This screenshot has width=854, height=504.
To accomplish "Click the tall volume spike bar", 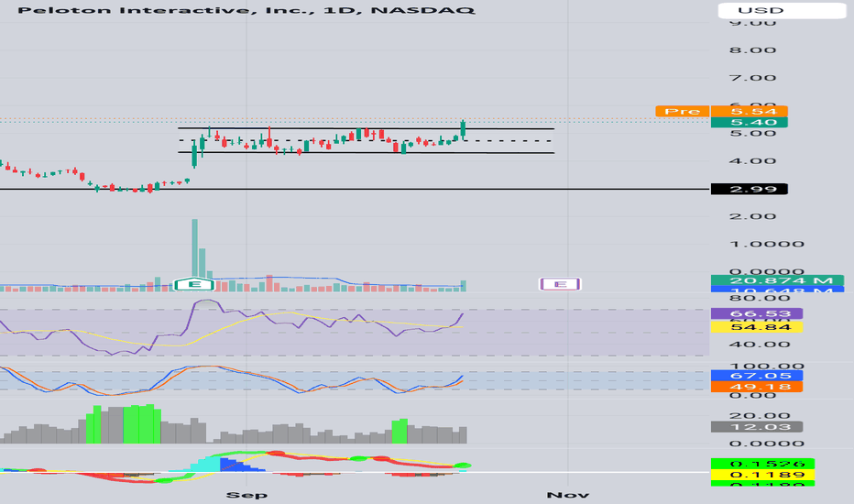I will pyautogui.click(x=194, y=255).
